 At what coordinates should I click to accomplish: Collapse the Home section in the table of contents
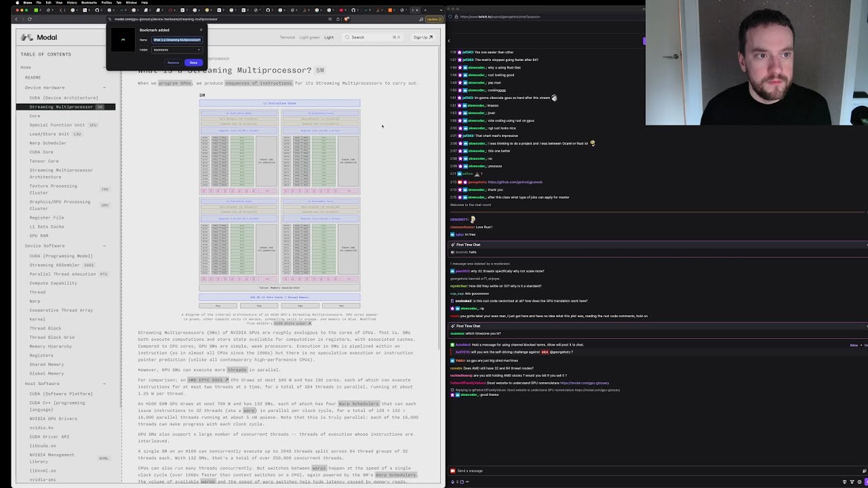104,67
